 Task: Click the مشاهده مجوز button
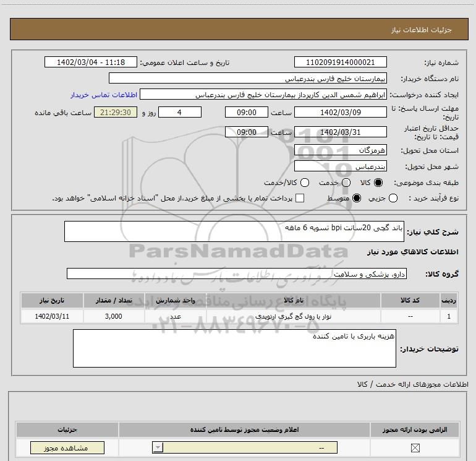tap(67, 447)
